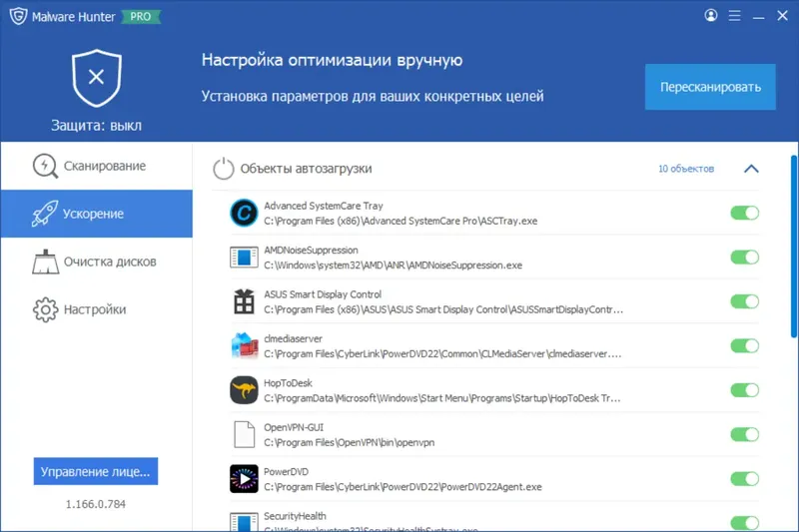Click the HopToDesk kangaroo icon

point(244,390)
